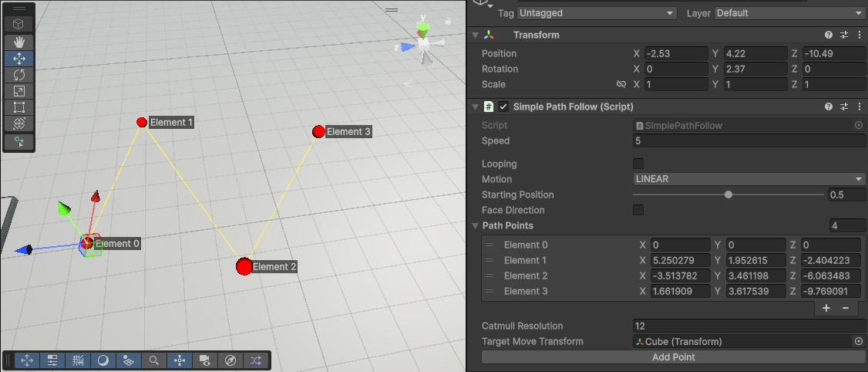The width and height of the screenshot is (868, 372).
Task: Open Transform component more options menu
Action: (x=858, y=35)
